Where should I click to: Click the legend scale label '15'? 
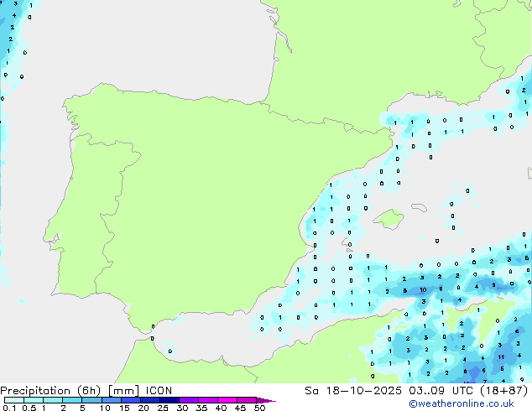(x=124, y=408)
